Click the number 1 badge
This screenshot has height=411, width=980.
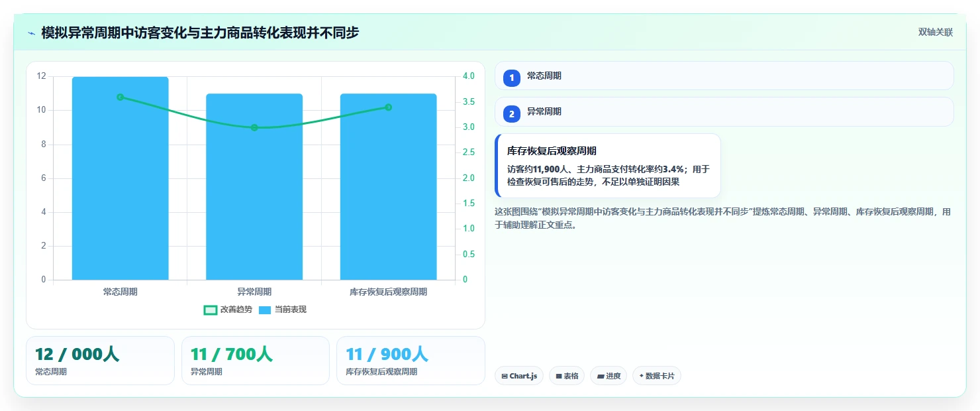click(512, 78)
